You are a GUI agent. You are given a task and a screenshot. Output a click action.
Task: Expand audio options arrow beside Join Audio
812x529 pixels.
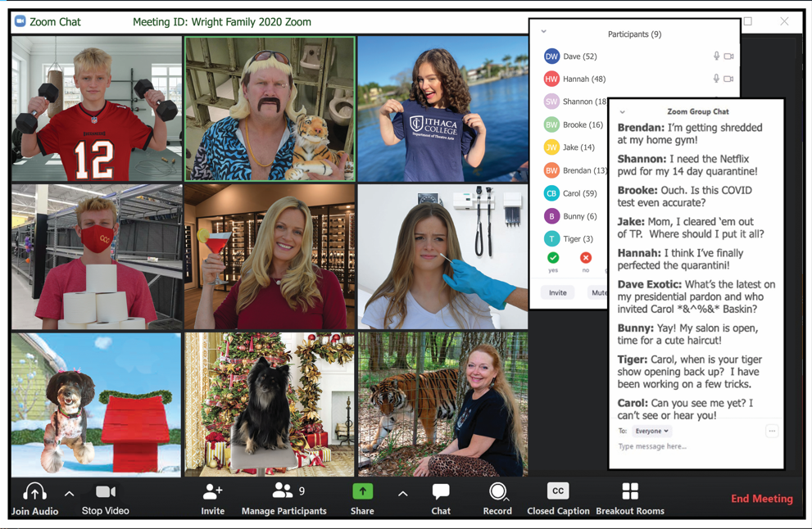click(70, 494)
